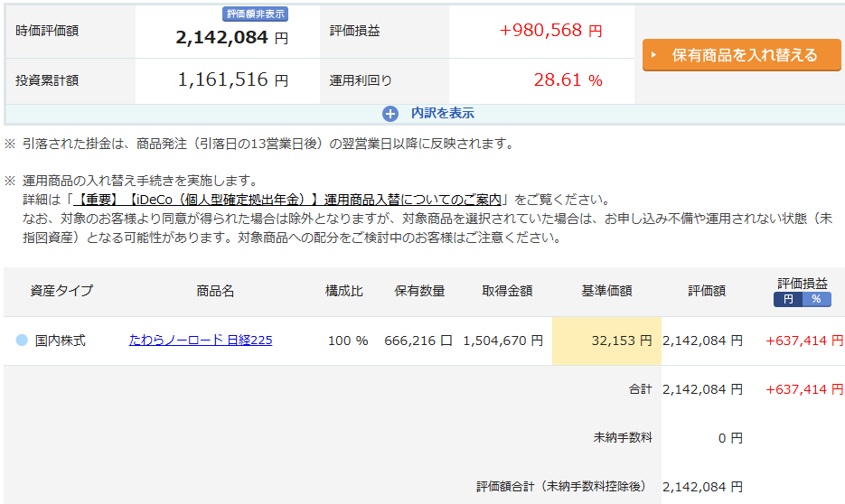Screen dimensions: 845x504
Task: Click the 基準価額 column header
Action: [x=606, y=291]
